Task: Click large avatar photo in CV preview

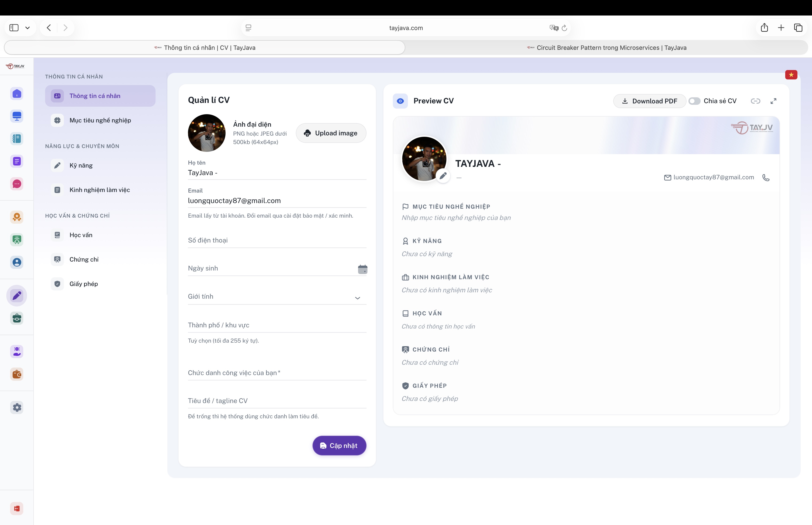Action: click(424, 159)
